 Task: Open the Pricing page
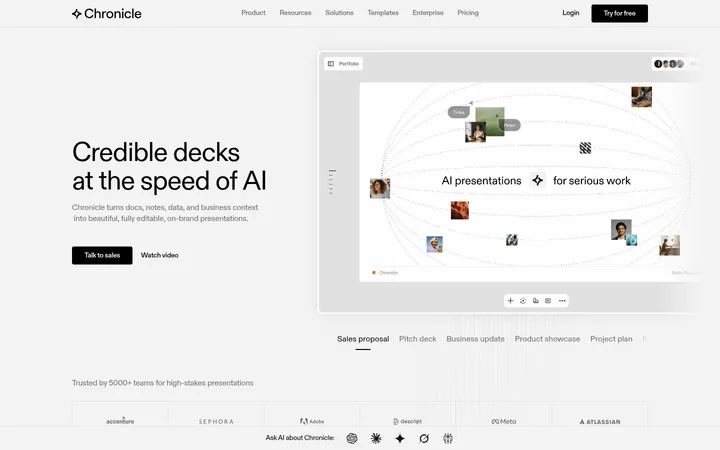[x=468, y=13]
